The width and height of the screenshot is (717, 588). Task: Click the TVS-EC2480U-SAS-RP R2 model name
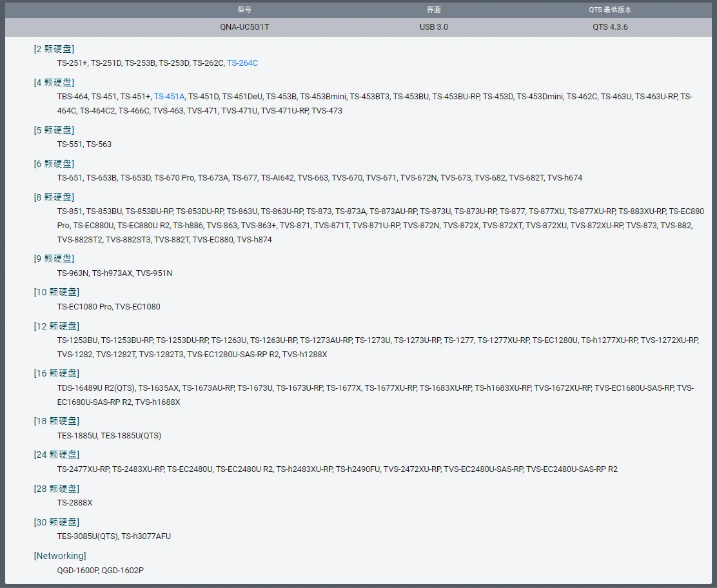point(571,469)
